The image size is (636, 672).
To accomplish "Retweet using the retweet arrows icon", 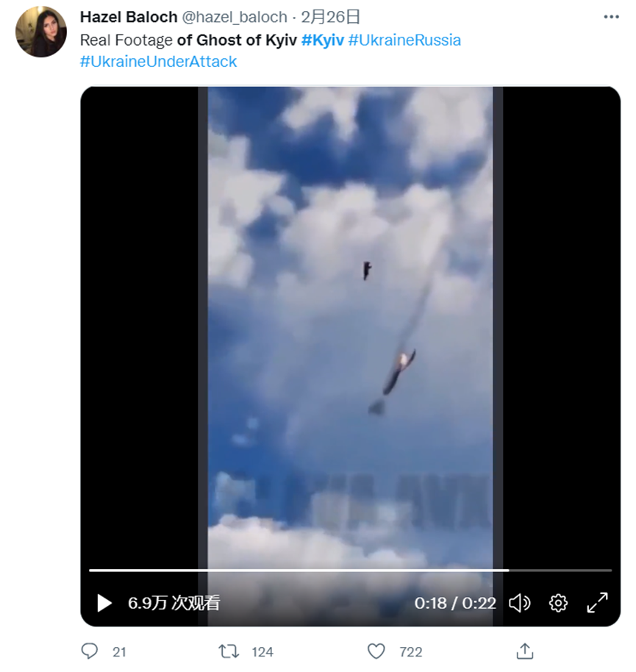I will 229,651.
